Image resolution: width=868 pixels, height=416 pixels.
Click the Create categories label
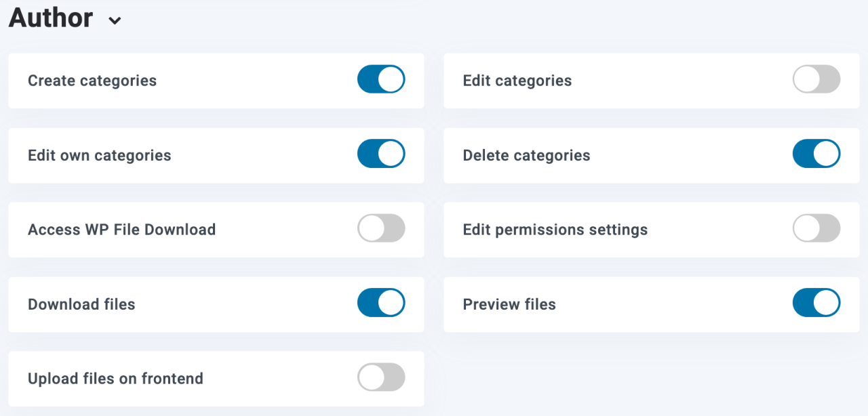click(x=92, y=81)
